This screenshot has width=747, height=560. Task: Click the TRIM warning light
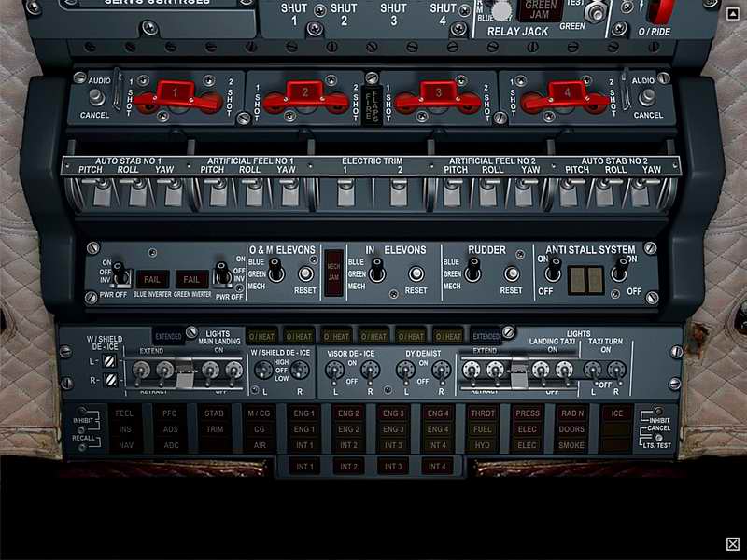[x=215, y=429]
